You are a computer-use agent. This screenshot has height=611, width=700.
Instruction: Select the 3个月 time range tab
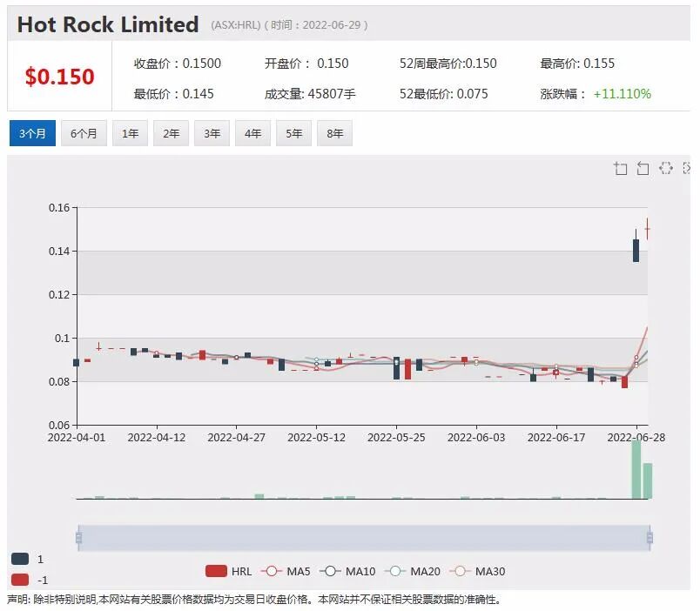point(32,133)
